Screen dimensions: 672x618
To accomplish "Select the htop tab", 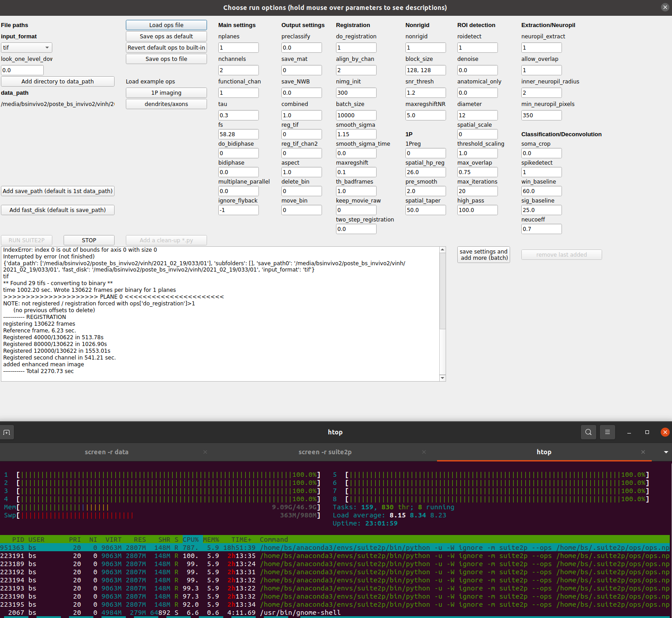I will 544,452.
